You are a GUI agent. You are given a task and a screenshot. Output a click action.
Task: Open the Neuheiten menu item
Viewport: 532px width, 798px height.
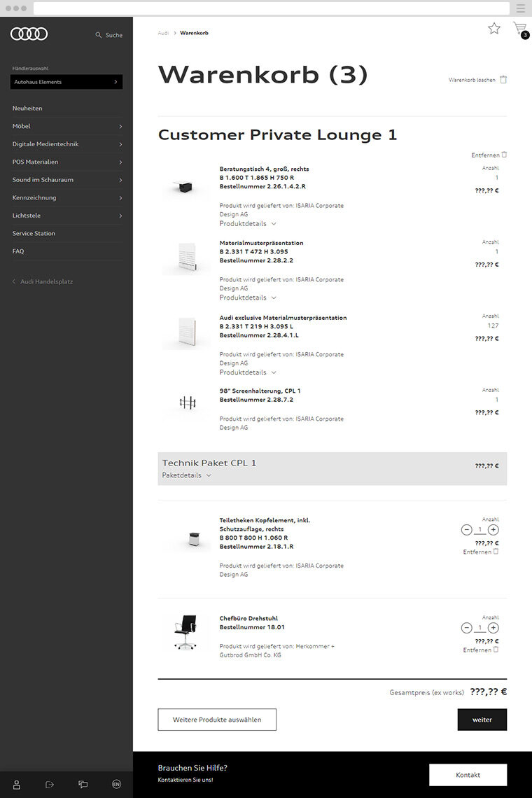[x=28, y=108]
